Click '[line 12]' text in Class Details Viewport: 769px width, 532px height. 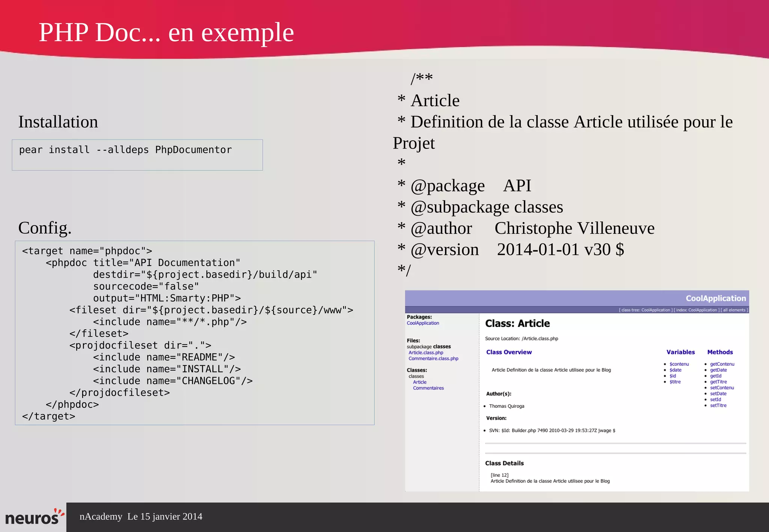499,475
